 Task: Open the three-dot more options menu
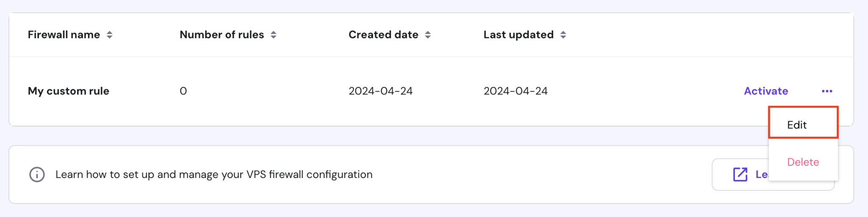point(826,91)
